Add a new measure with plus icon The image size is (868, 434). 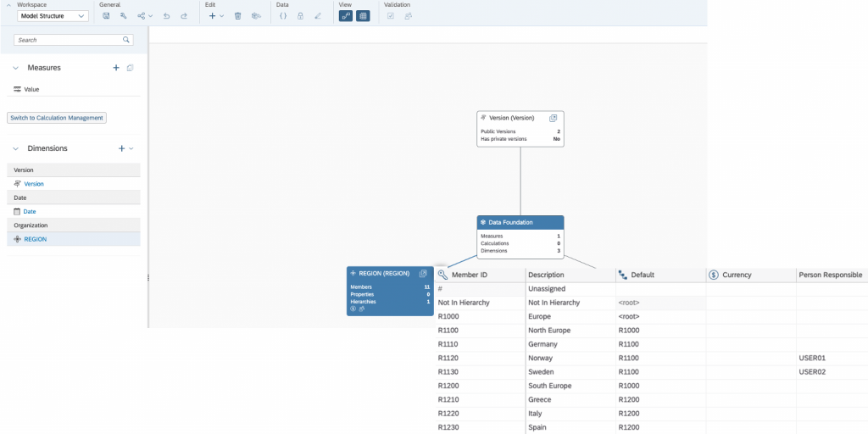(x=116, y=68)
